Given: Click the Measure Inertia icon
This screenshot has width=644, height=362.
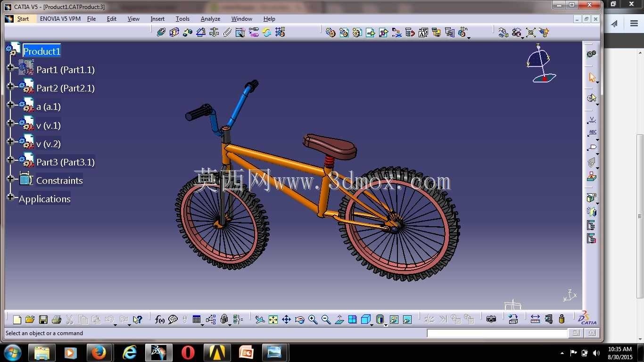Looking at the screenshot, I should click(x=561, y=319).
